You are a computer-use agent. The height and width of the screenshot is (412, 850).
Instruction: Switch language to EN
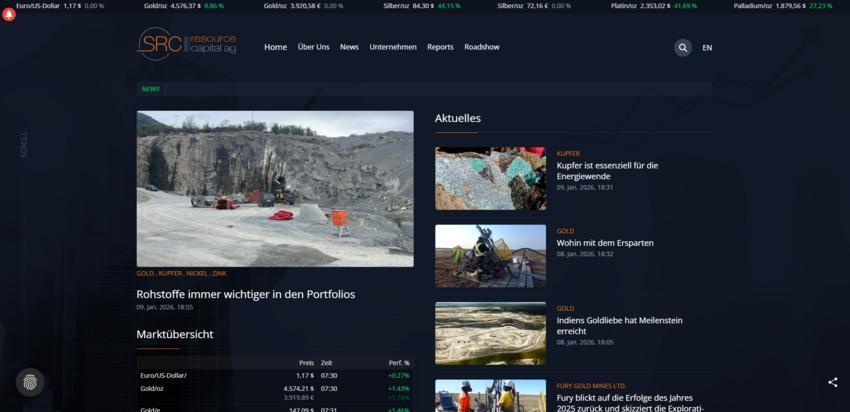tap(707, 48)
